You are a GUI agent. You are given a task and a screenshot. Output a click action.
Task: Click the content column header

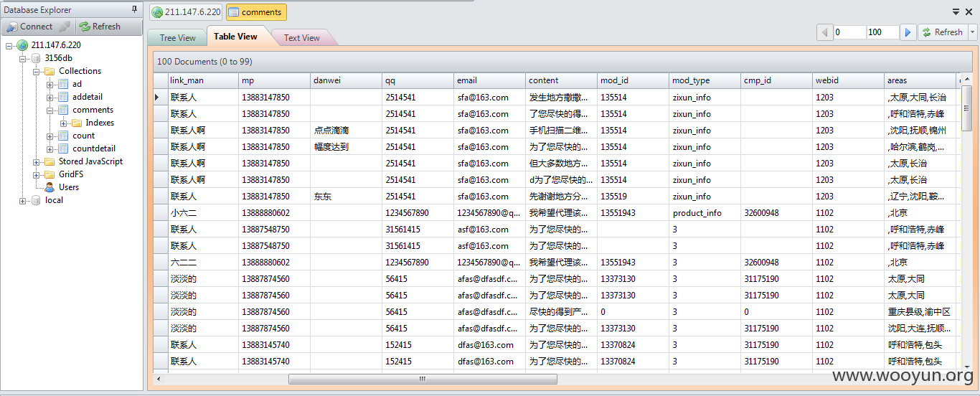[x=562, y=80]
